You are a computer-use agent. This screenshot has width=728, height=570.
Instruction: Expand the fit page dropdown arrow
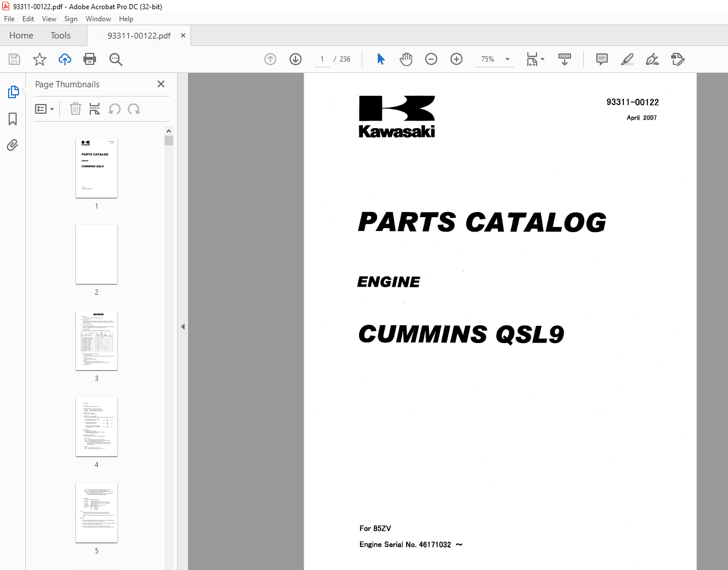coord(542,59)
